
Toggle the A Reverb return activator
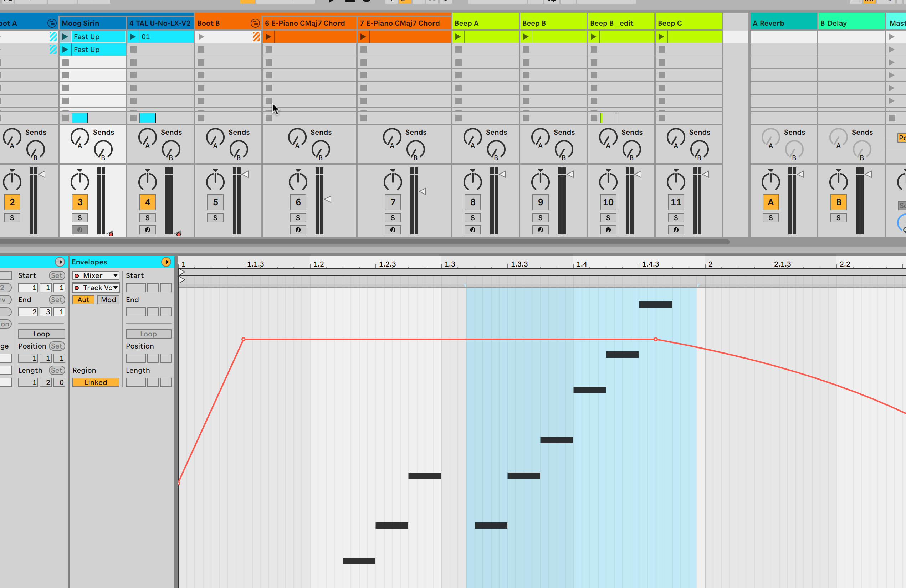[x=771, y=202]
